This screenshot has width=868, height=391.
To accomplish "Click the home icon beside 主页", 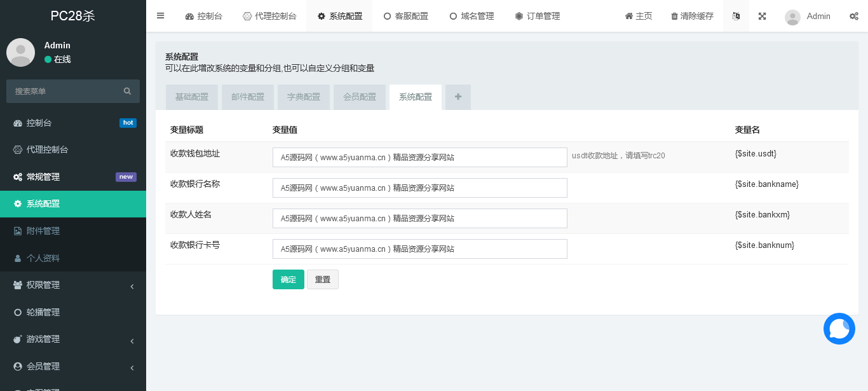I will (x=629, y=17).
